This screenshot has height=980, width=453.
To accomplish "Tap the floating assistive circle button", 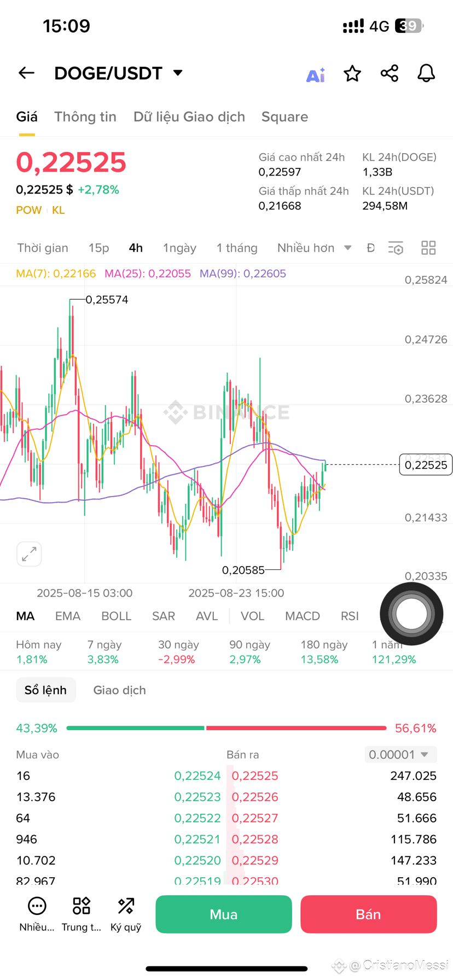I will (x=411, y=614).
